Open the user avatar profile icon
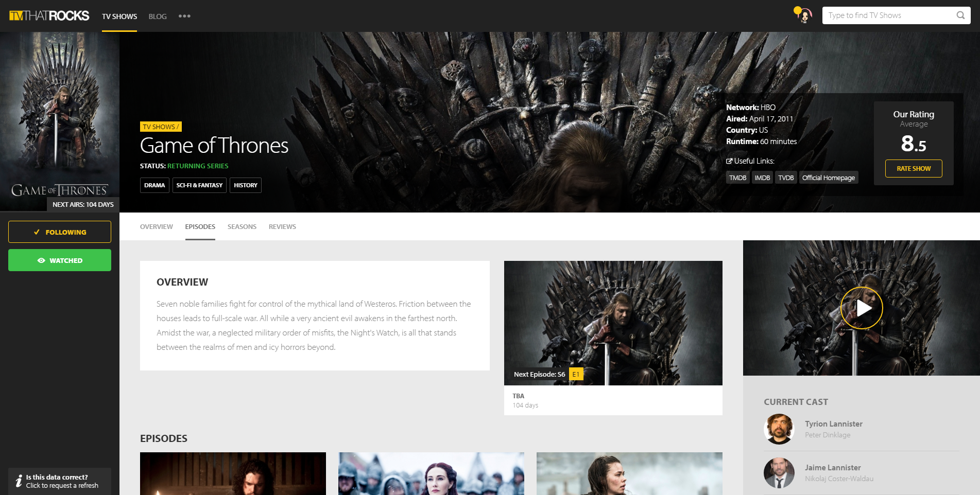Viewport: 980px width, 495px height. pyautogui.click(x=804, y=15)
